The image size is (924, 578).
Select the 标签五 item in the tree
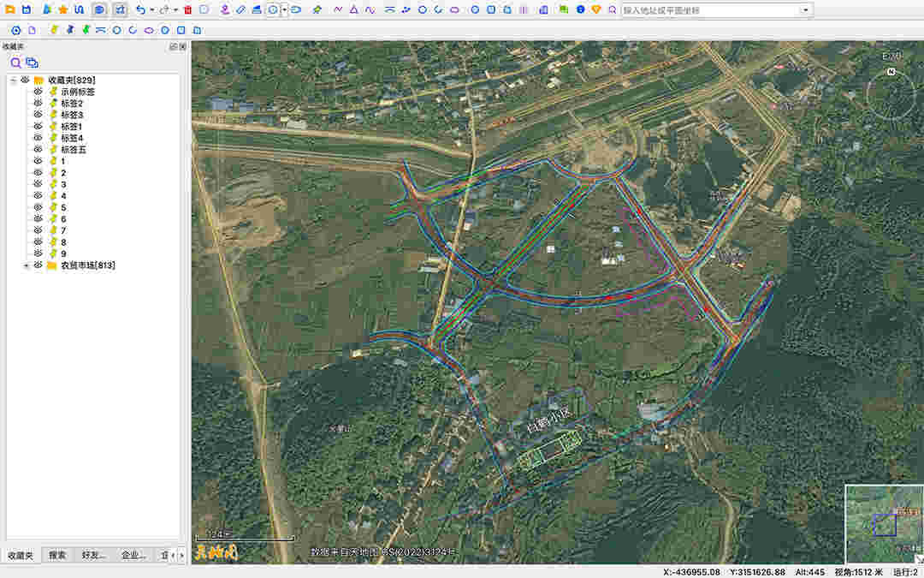click(73, 149)
